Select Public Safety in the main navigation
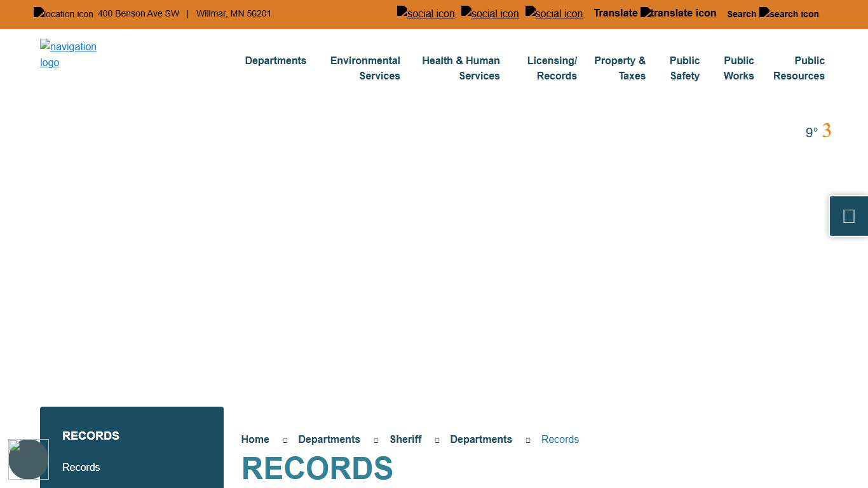 click(x=684, y=68)
